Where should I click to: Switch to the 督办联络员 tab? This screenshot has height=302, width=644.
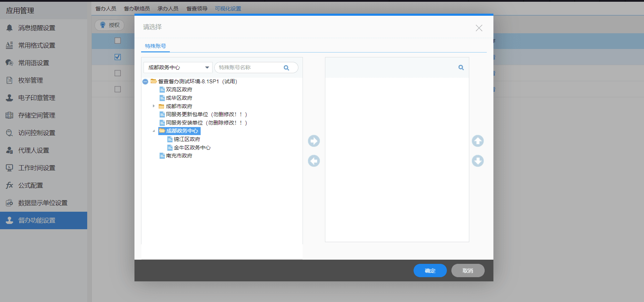click(x=137, y=9)
